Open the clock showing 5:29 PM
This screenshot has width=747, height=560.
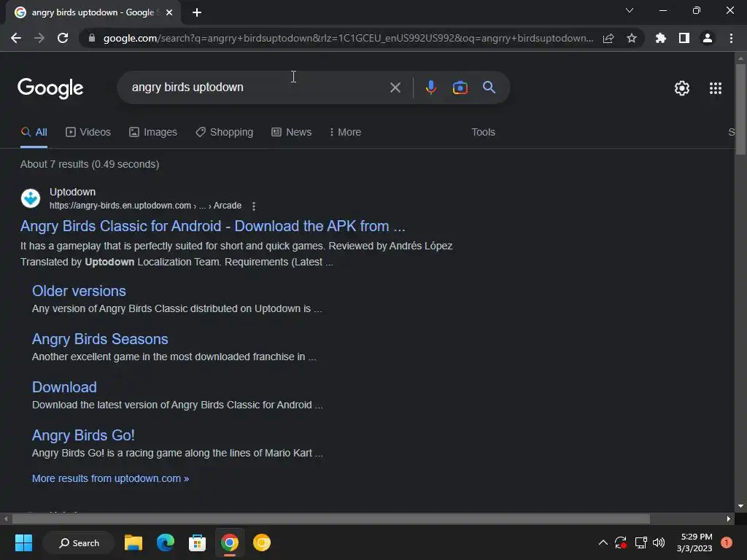tap(695, 542)
